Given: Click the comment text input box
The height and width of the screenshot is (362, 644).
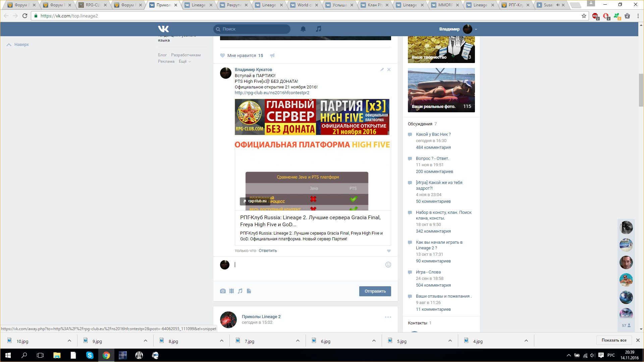Looking at the screenshot, I should pos(309,265).
